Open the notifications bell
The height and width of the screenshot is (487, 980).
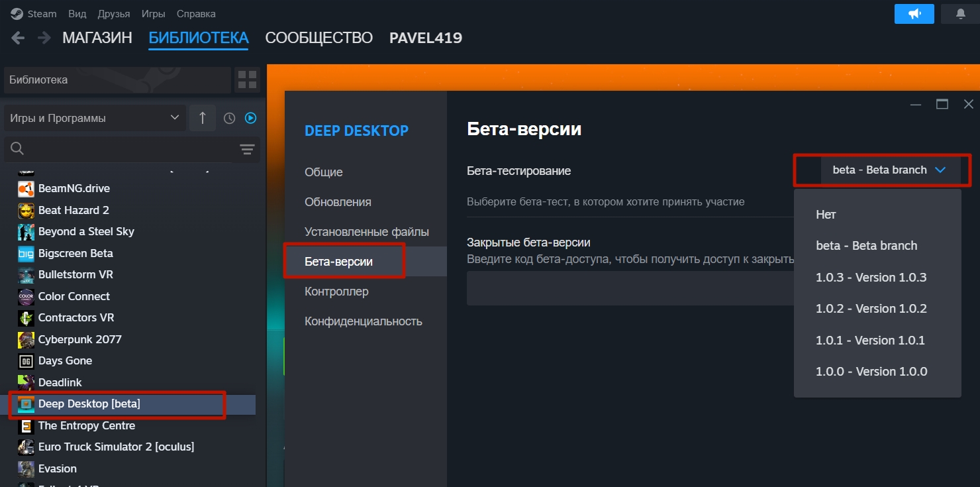[x=961, y=14]
